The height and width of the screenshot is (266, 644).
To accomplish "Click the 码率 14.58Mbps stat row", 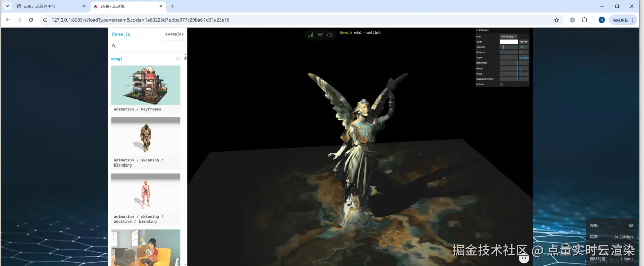I will [x=612, y=237].
